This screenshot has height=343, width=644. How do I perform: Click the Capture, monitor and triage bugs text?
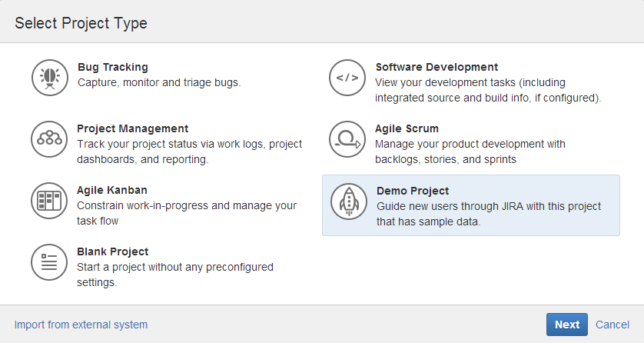pos(159,82)
